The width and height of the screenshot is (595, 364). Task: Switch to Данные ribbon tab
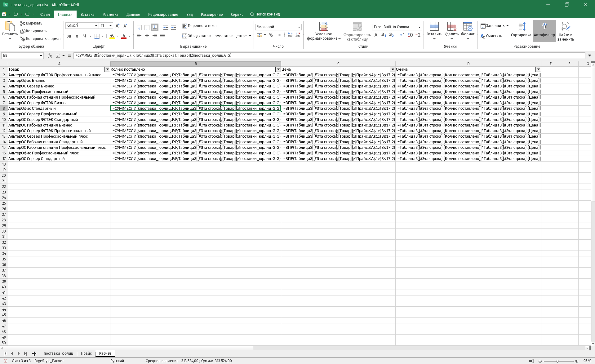coord(133,14)
